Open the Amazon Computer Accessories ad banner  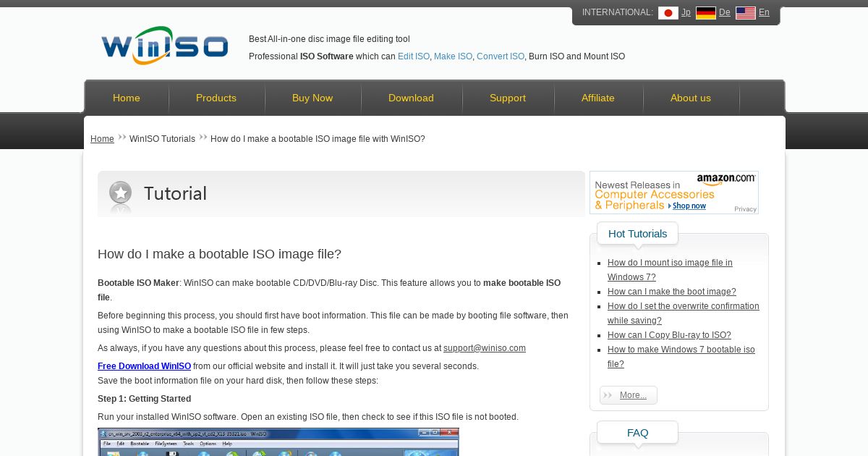(x=674, y=193)
